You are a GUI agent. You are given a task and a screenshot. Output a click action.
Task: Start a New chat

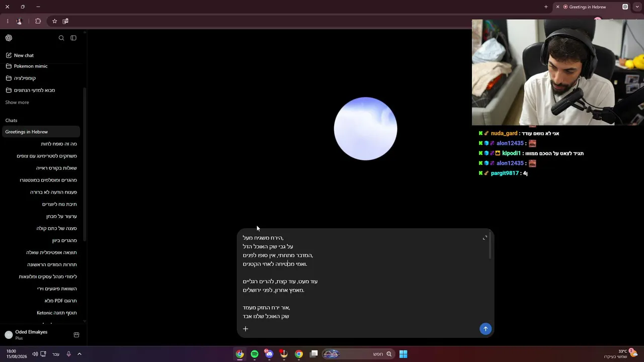(40, 55)
